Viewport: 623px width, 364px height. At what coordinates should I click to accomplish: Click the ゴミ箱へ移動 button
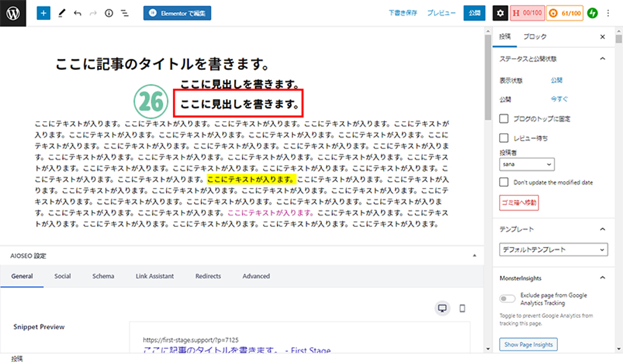[x=519, y=202]
